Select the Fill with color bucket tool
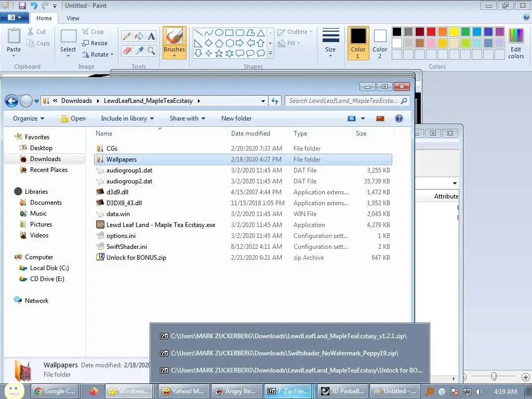 [139, 36]
